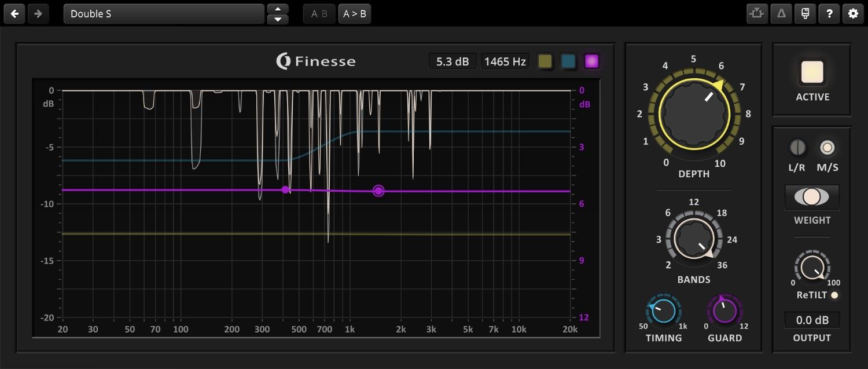Image resolution: width=868 pixels, height=369 pixels.
Task: Select the blue band color swatch
Action: click(x=568, y=61)
